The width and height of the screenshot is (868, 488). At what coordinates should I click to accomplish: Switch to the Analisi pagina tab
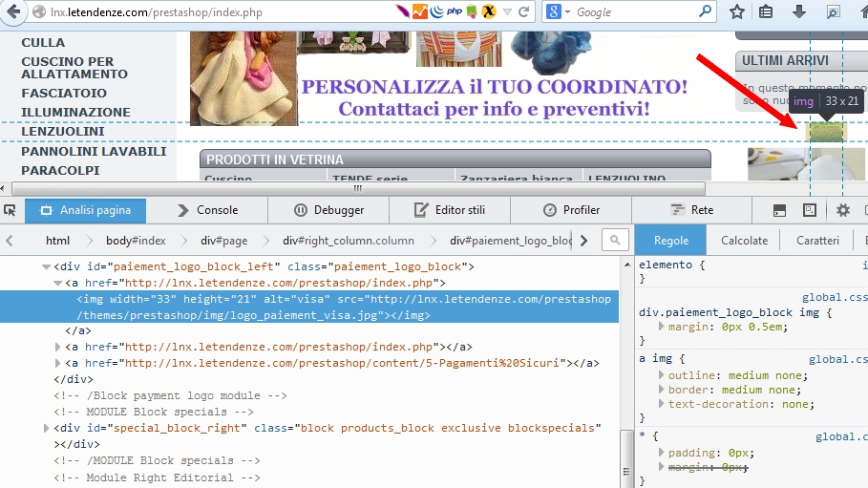tap(85, 210)
